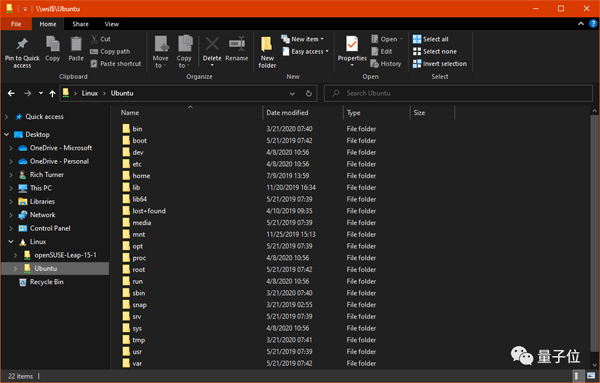Go up one folder with up arrow
The height and width of the screenshot is (383, 600).
click(x=52, y=93)
